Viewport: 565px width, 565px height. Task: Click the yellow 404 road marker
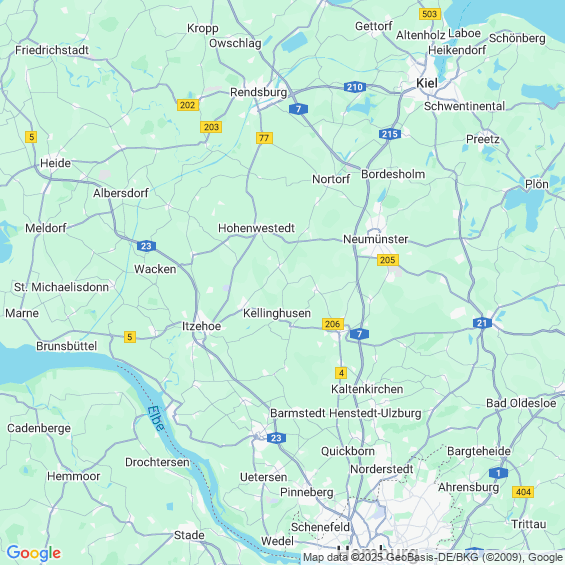tap(523, 491)
